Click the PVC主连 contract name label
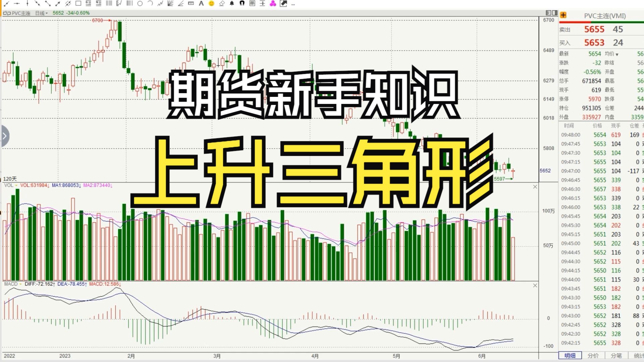 pyautogui.click(x=21, y=13)
